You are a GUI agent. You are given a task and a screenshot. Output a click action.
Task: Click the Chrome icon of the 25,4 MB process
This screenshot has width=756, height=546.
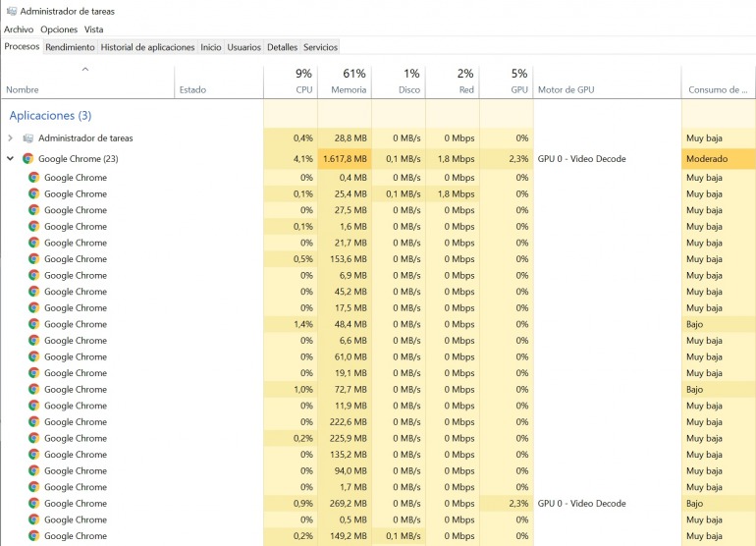pyautogui.click(x=33, y=193)
